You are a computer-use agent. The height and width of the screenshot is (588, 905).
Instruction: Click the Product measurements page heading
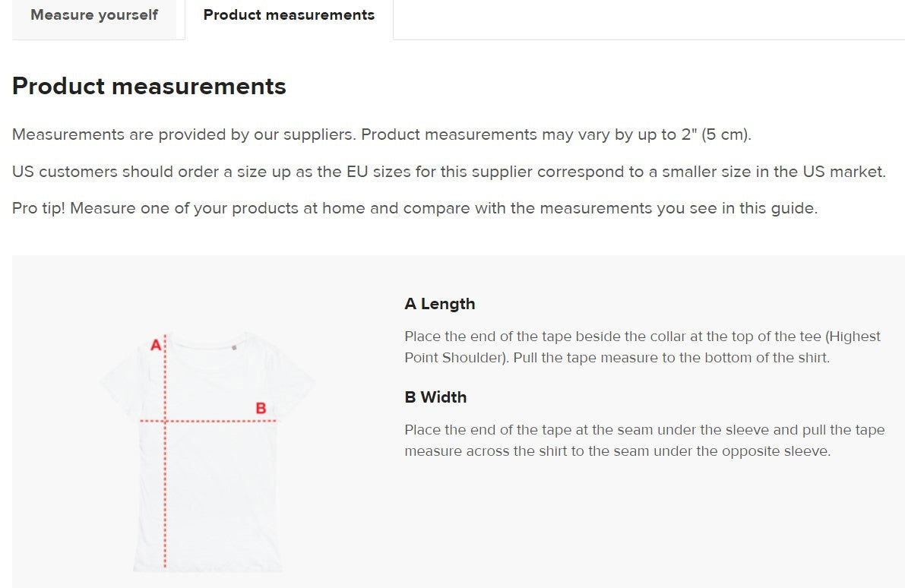(148, 86)
